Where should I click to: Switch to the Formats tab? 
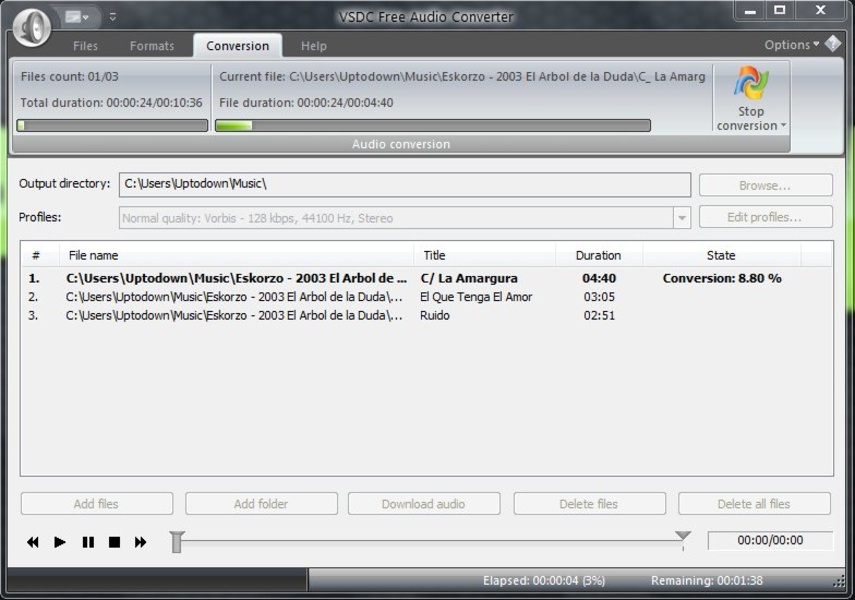coord(152,46)
